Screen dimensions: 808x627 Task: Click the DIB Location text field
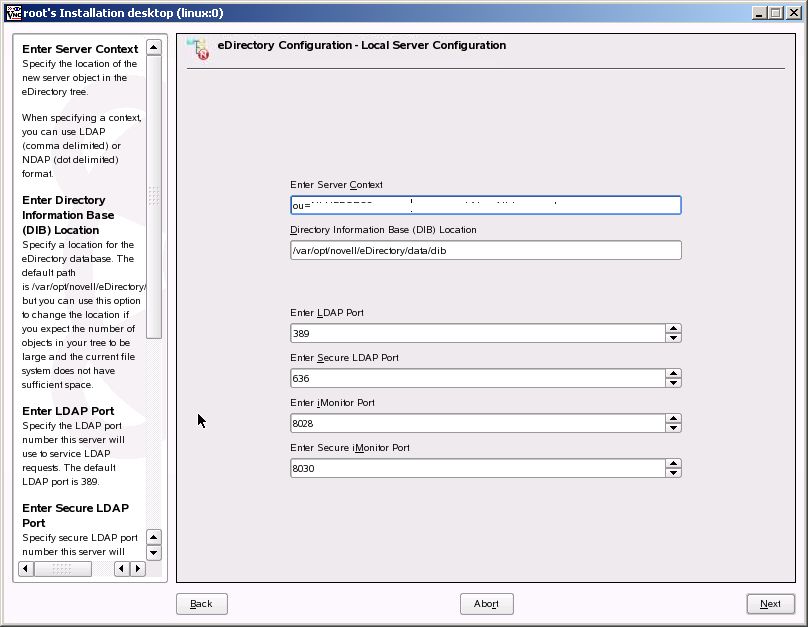485,250
